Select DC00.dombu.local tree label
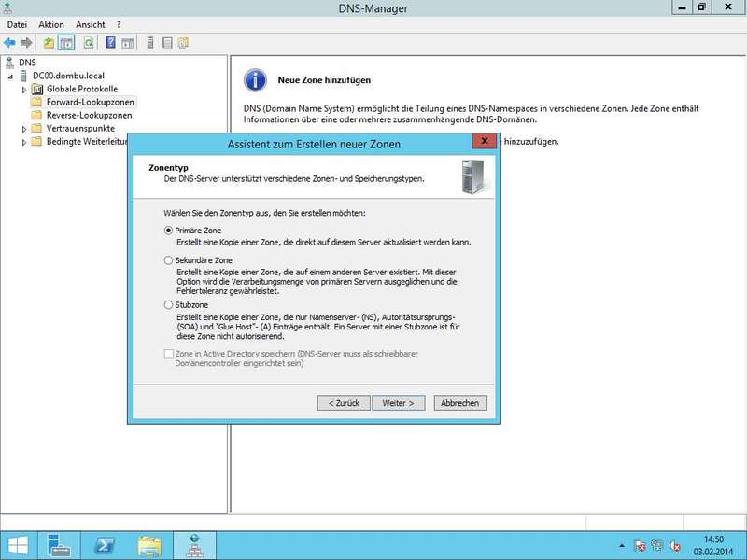747x560 pixels. (68, 76)
